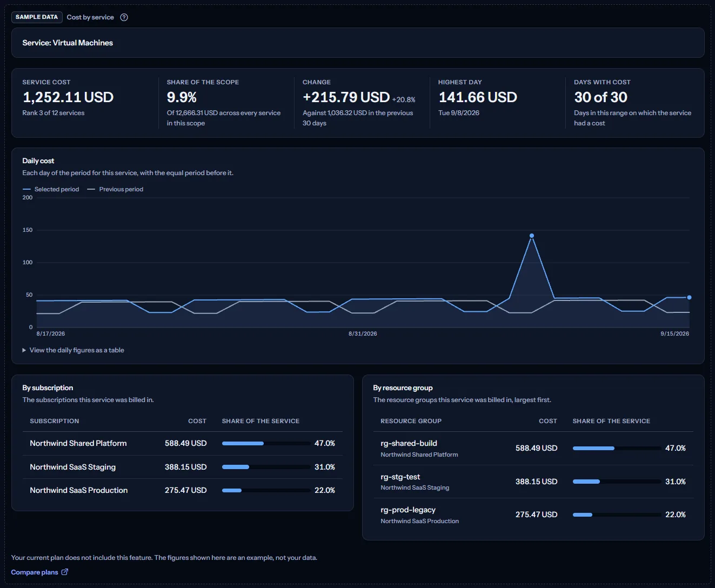Click Rank 3 of 12 services
715x588 pixels.
point(54,113)
